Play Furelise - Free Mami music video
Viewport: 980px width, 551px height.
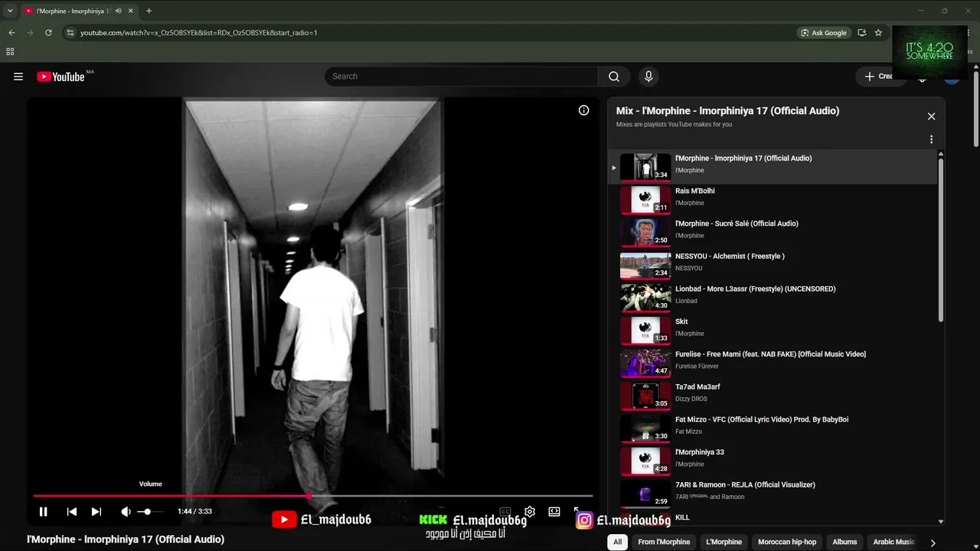tap(773, 364)
